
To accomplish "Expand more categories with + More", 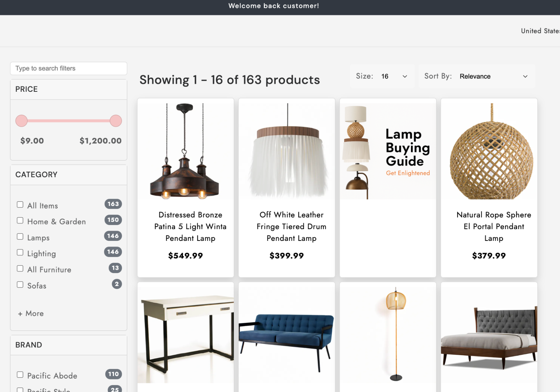I will coord(31,313).
